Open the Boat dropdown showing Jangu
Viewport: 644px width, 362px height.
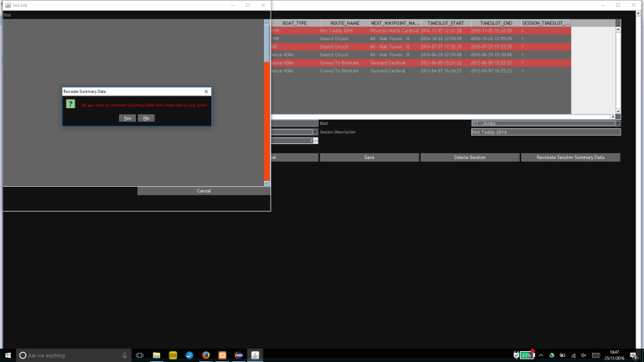point(546,123)
